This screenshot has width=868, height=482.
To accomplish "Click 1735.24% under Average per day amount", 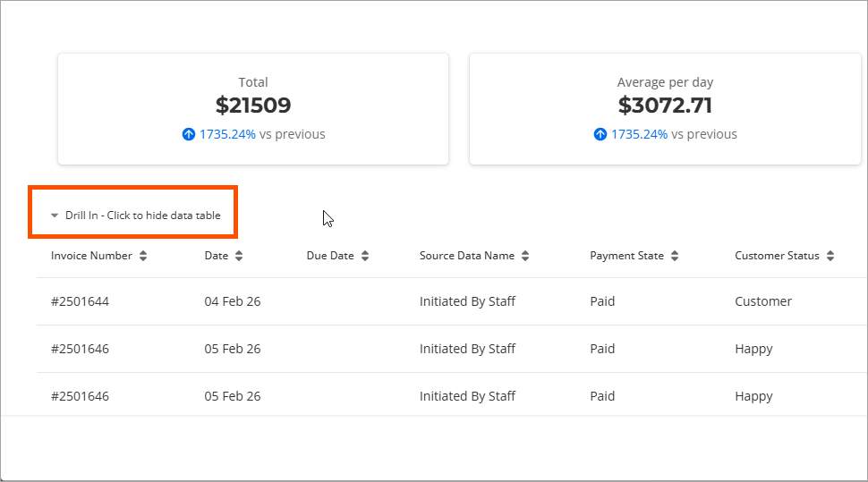I will coord(639,135).
